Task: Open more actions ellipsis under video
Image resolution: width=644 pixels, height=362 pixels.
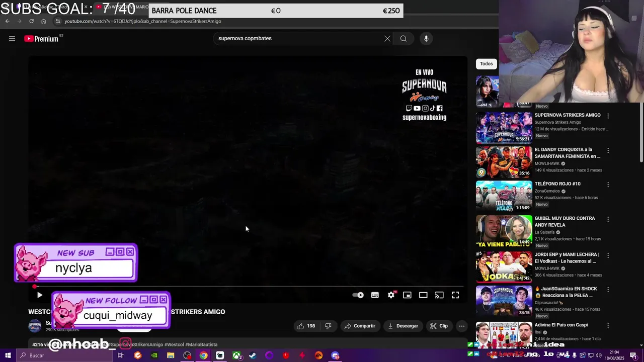Action: coord(462,326)
